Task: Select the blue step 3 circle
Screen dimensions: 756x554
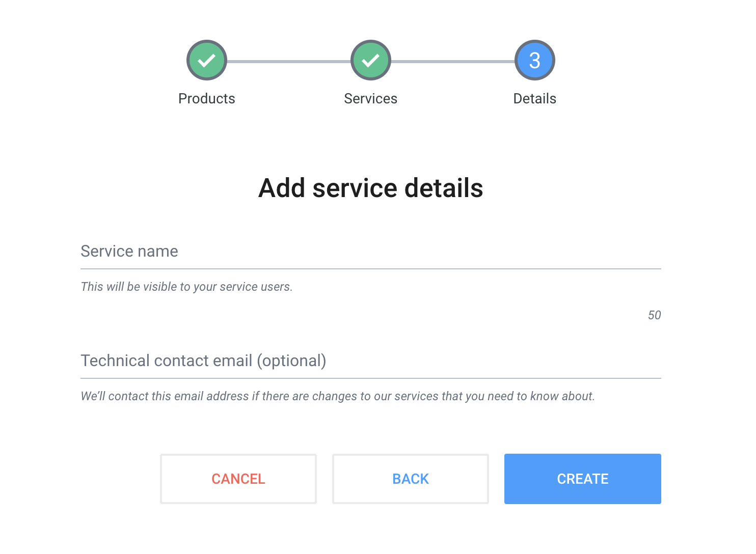Action: click(x=535, y=60)
